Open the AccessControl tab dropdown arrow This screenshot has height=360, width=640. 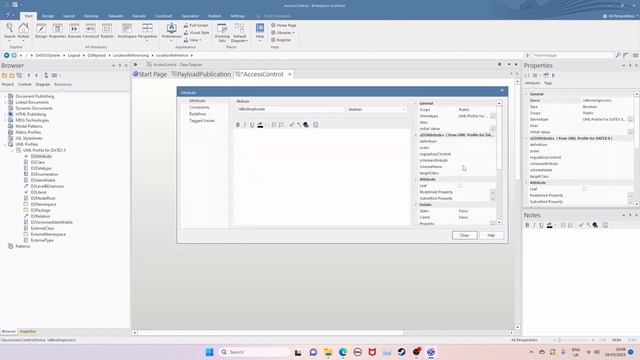point(290,74)
